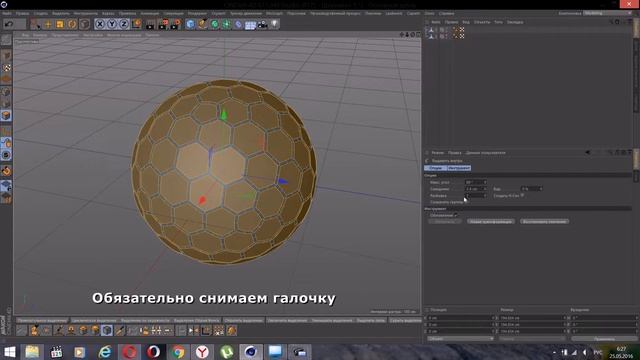Image resolution: width=640 pixels, height=360 pixels.
Task: Activate Polygons mode in the left sidebar
Action: (x=6, y=116)
